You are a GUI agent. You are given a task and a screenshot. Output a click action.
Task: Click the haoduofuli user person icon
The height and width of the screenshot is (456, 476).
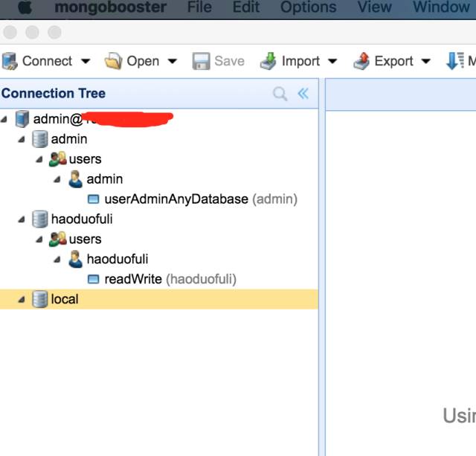coord(76,260)
